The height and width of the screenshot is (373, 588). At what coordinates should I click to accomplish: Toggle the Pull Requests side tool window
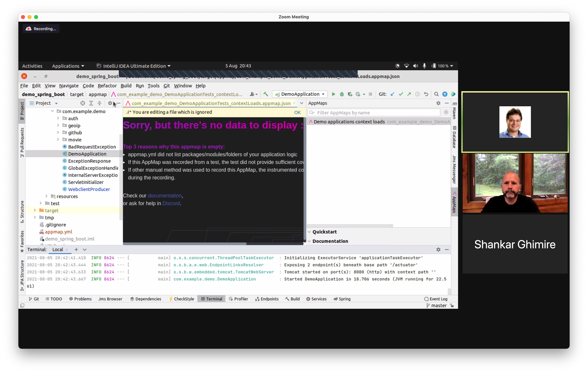pos(22,143)
